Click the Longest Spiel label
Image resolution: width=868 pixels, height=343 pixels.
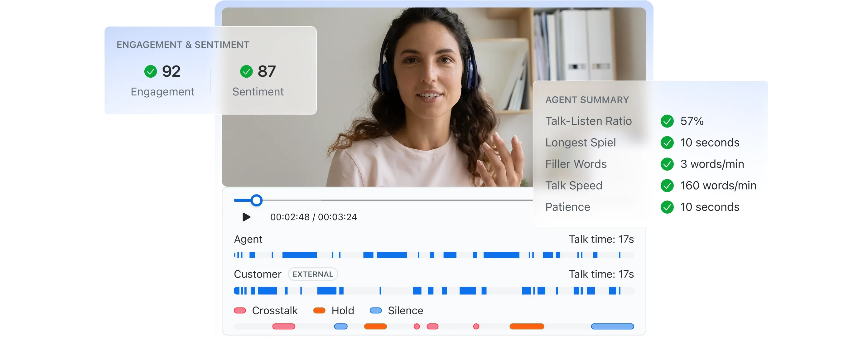tap(581, 143)
